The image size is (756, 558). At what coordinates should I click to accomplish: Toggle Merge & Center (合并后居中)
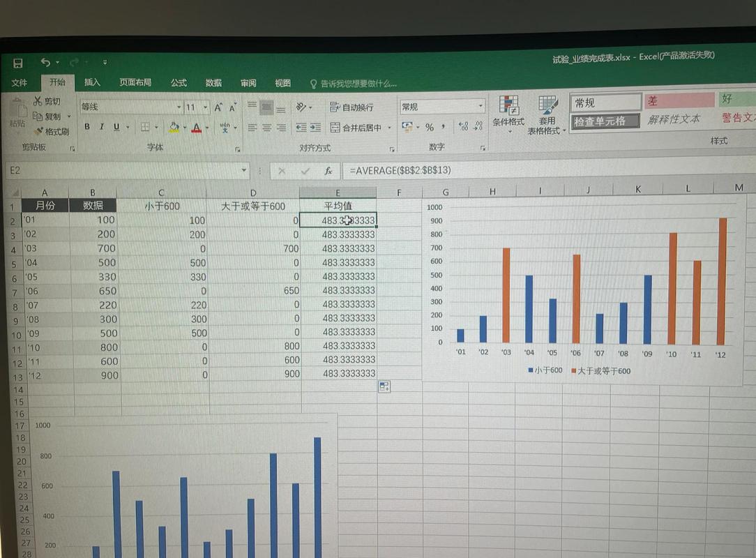coord(356,128)
